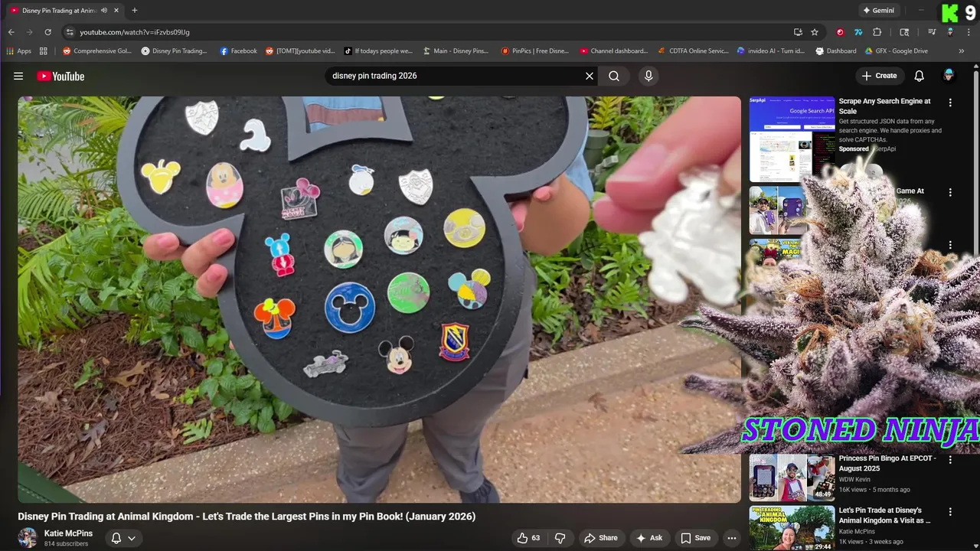Open the YouTube hamburger guide menu
980x551 pixels.
(x=18, y=76)
